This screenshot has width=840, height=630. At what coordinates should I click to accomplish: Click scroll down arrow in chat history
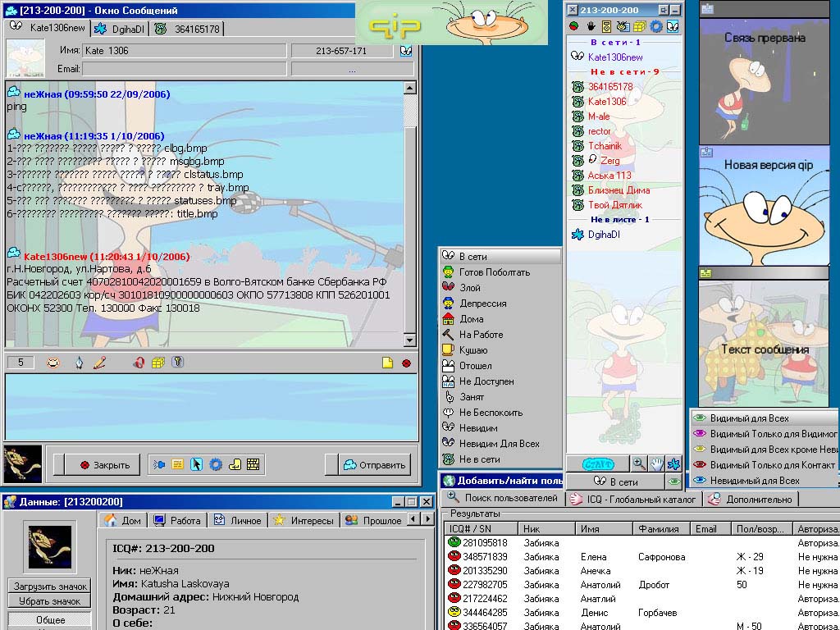tap(410, 340)
